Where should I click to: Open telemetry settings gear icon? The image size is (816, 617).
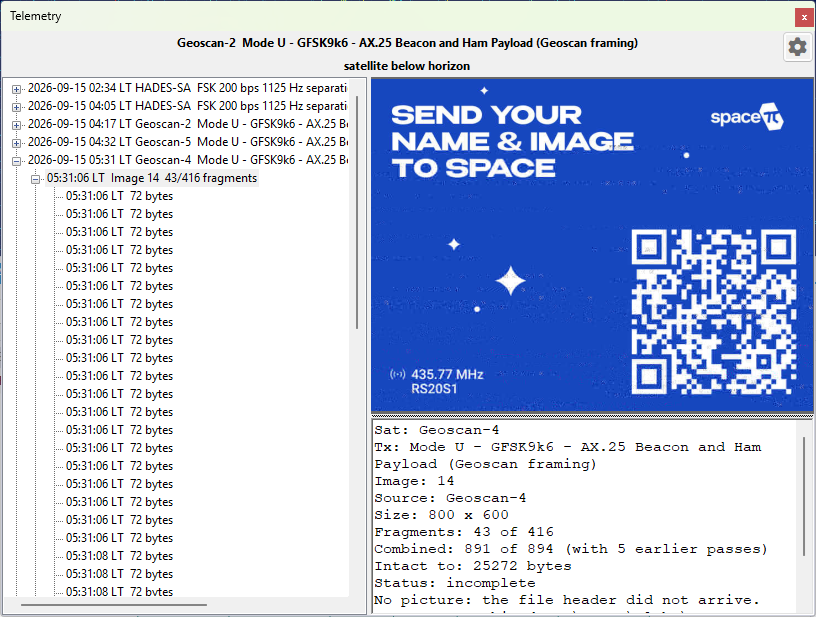[797, 47]
